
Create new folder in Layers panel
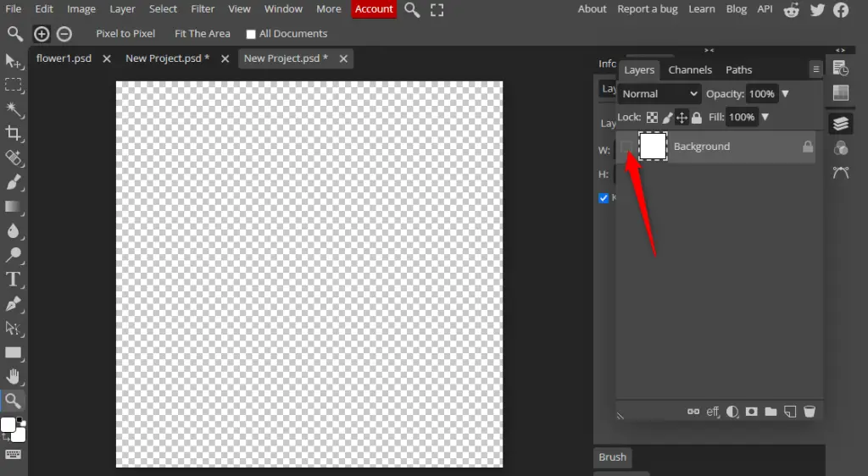pos(771,412)
